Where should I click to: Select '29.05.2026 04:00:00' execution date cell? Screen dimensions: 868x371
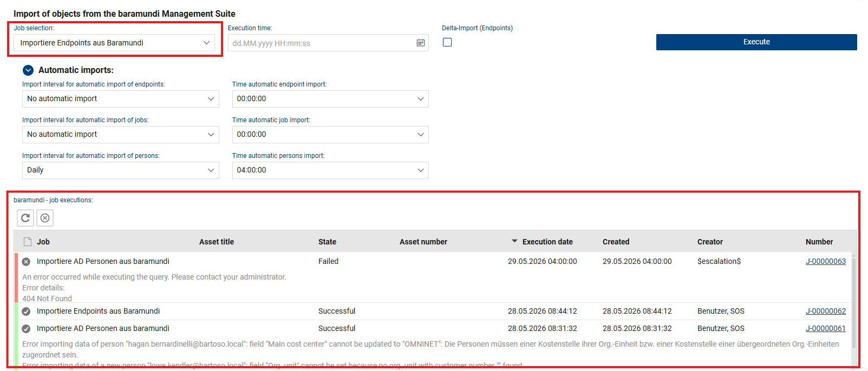(543, 261)
